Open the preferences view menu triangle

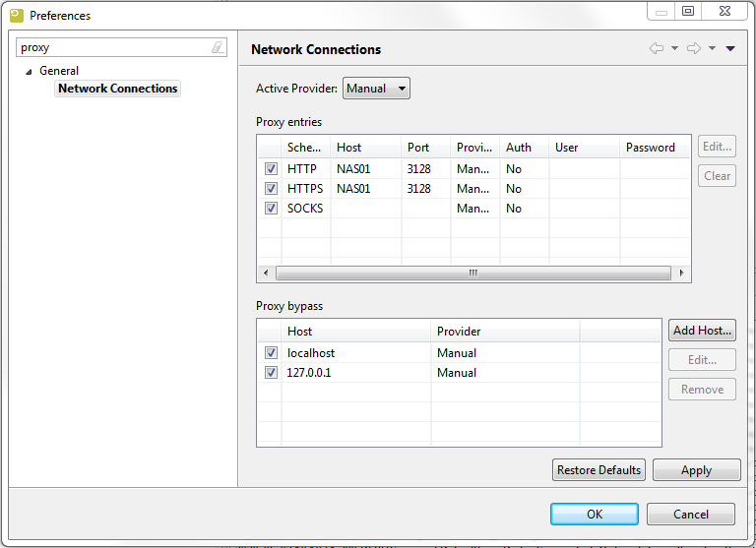(x=730, y=48)
